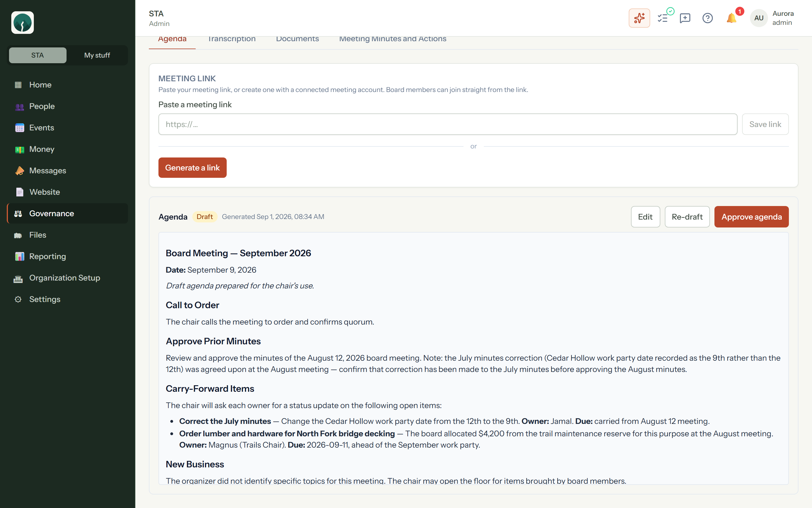
Task: Click the Settings gear icon
Action: pyautogui.click(x=18, y=299)
